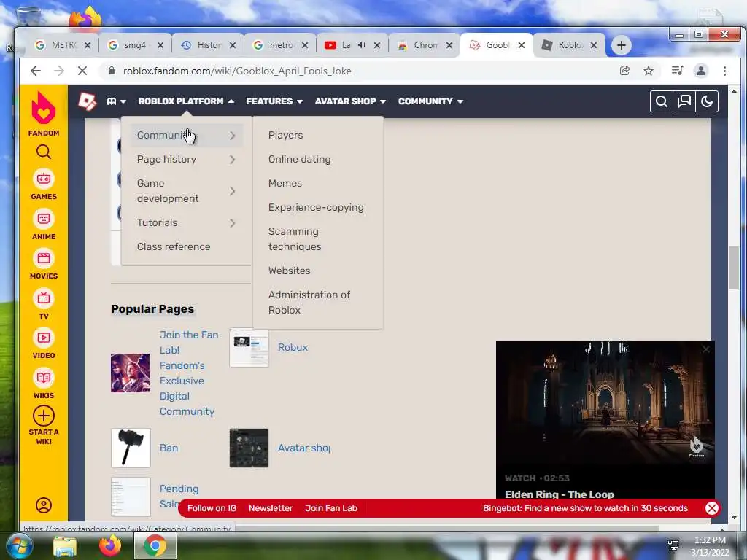Expand the Community submenu chevron

pyautogui.click(x=232, y=136)
